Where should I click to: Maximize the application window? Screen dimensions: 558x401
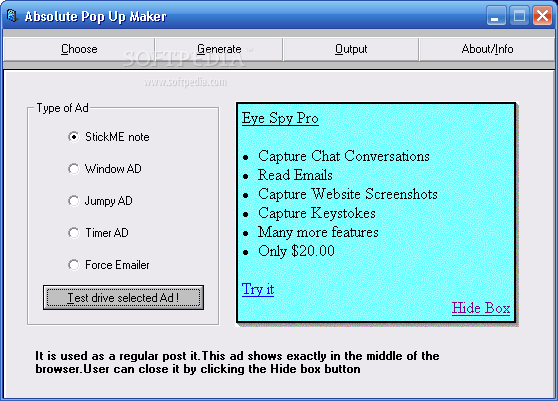[519, 16]
